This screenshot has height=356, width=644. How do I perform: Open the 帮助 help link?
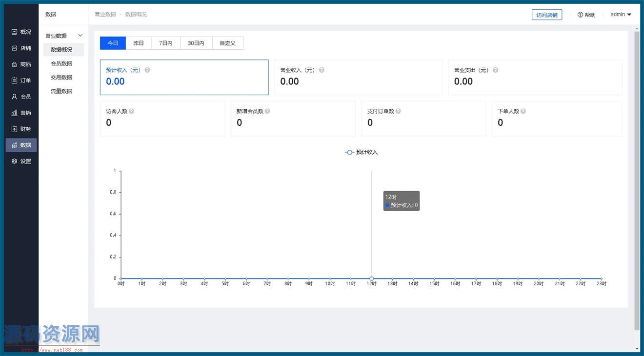point(586,15)
